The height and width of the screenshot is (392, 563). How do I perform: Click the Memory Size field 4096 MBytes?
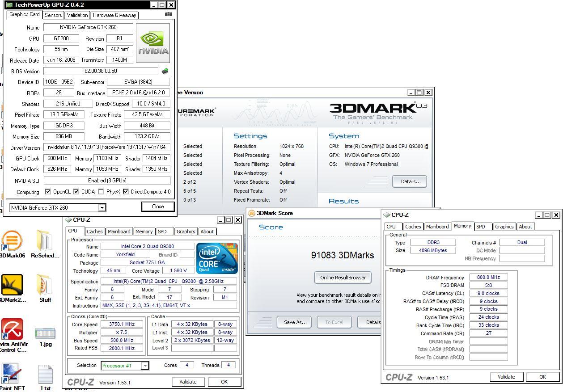(x=433, y=251)
